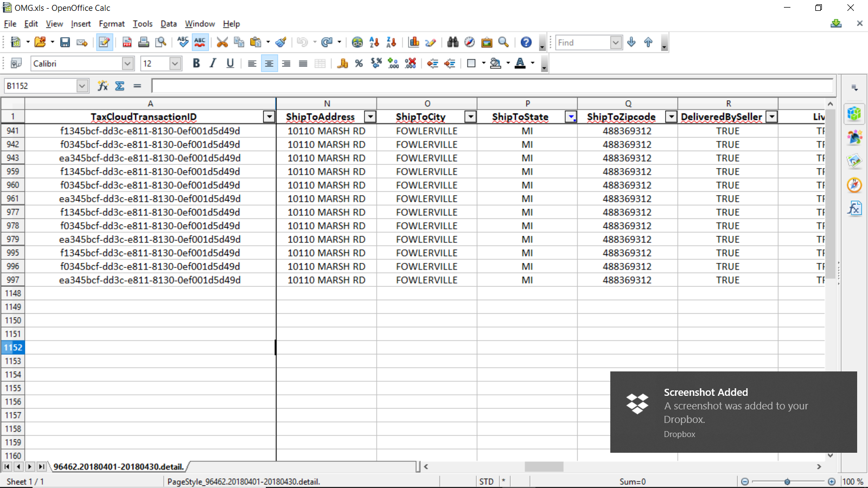Open Function Wizard in formula bar
The height and width of the screenshot is (488, 868).
103,86
